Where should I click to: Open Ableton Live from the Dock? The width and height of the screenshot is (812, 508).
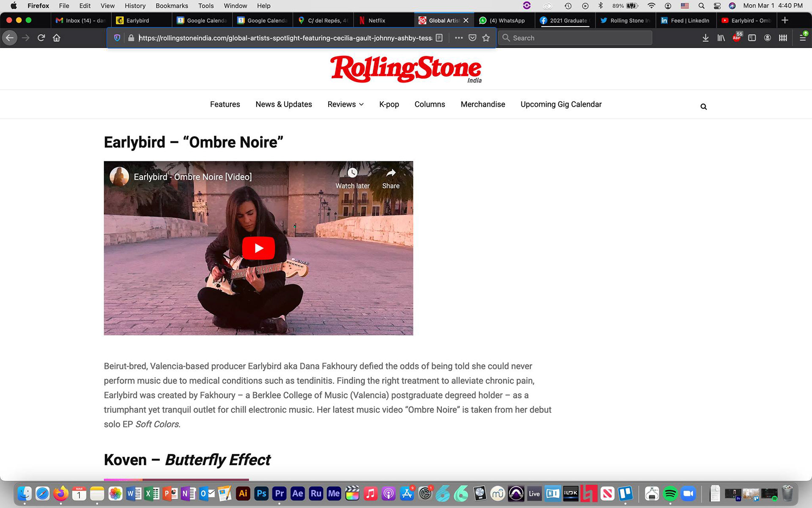[x=534, y=494]
